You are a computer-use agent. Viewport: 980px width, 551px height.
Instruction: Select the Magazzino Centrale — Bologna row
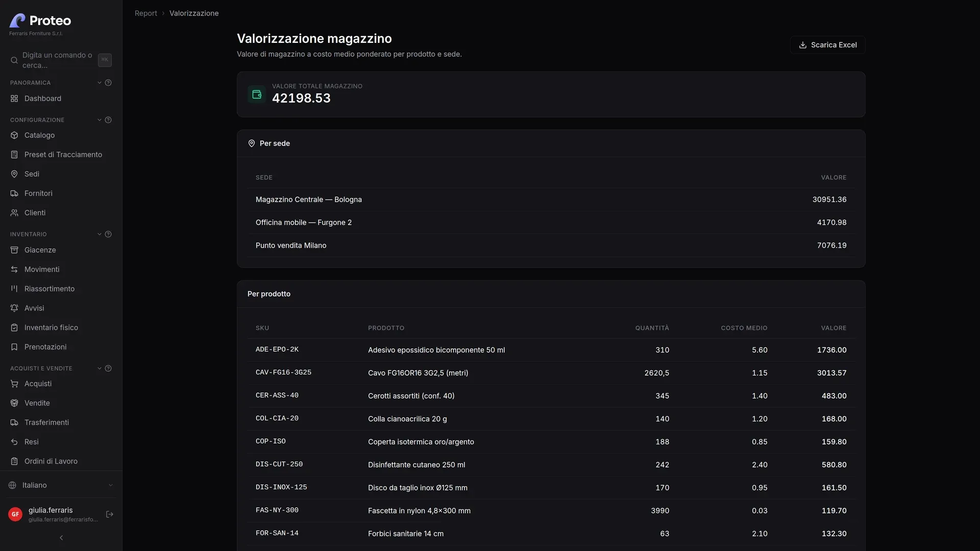(x=551, y=199)
